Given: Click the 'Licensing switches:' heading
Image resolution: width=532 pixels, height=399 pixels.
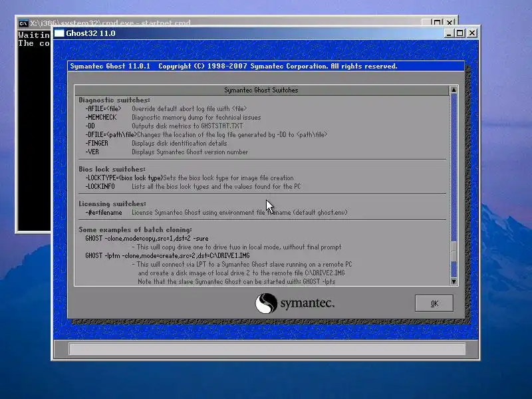Looking at the screenshot, I should pyautogui.click(x=112, y=203).
